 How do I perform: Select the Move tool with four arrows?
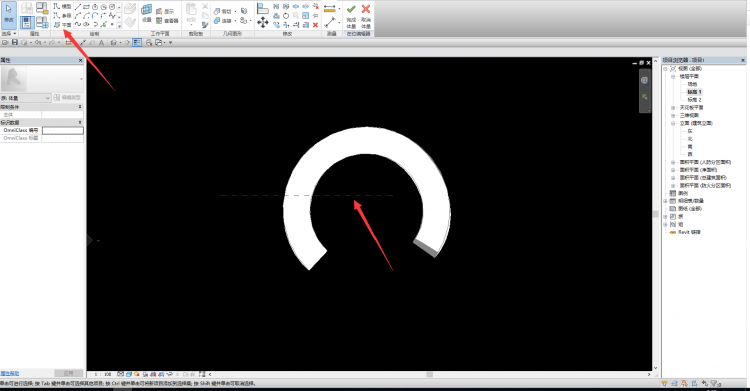pyautogui.click(x=263, y=22)
